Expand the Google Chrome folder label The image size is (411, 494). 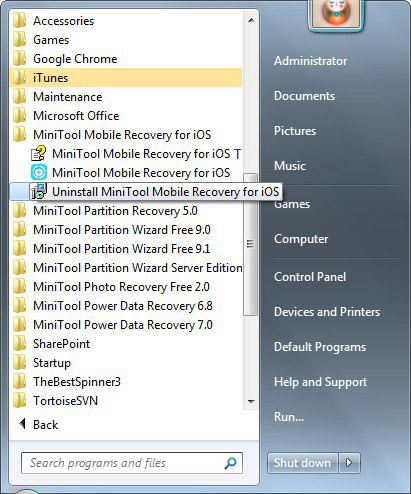click(x=75, y=59)
